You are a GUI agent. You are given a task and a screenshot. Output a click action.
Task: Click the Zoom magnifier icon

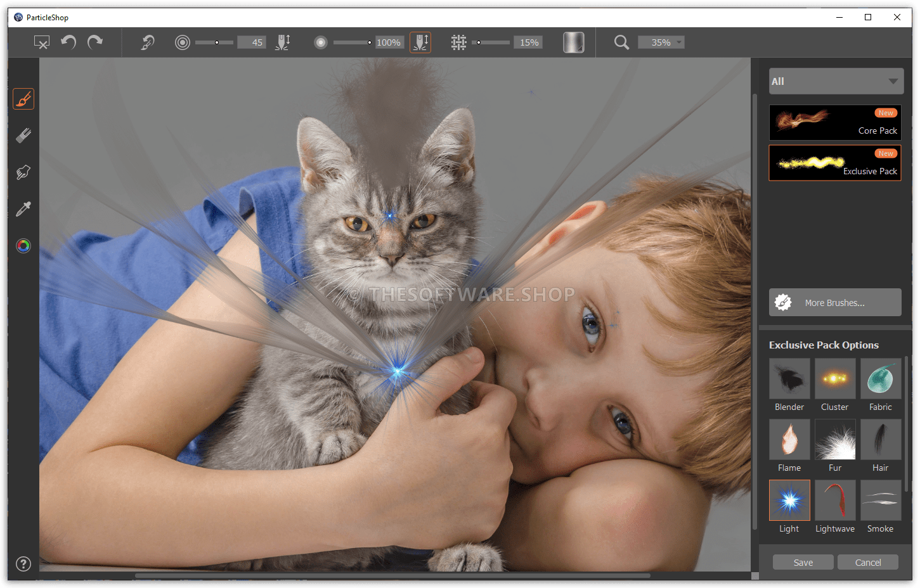pyautogui.click(x=621, y=42)
